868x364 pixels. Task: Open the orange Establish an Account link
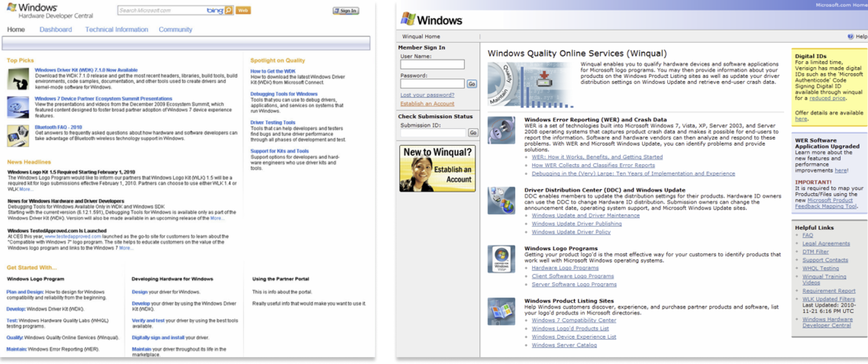427,104
